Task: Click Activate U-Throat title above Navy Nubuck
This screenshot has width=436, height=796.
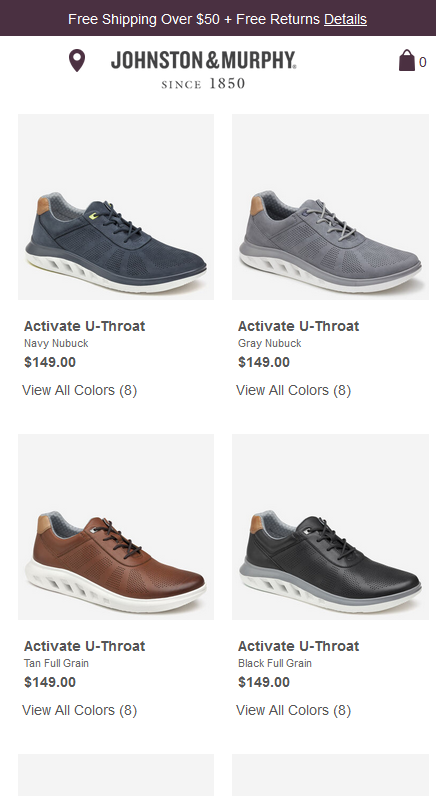Action: coord(84,326)
